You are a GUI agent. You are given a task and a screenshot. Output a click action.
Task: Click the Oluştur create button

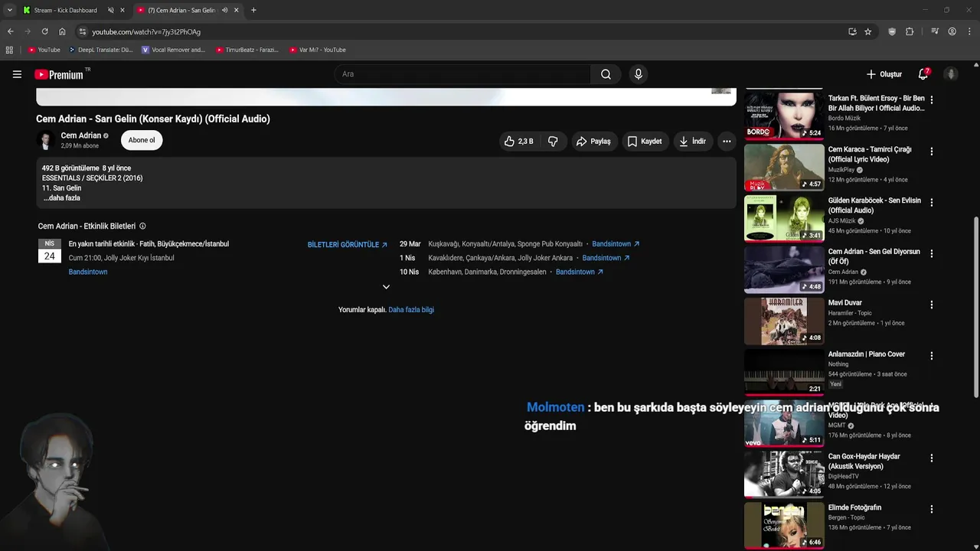point(884,74)
